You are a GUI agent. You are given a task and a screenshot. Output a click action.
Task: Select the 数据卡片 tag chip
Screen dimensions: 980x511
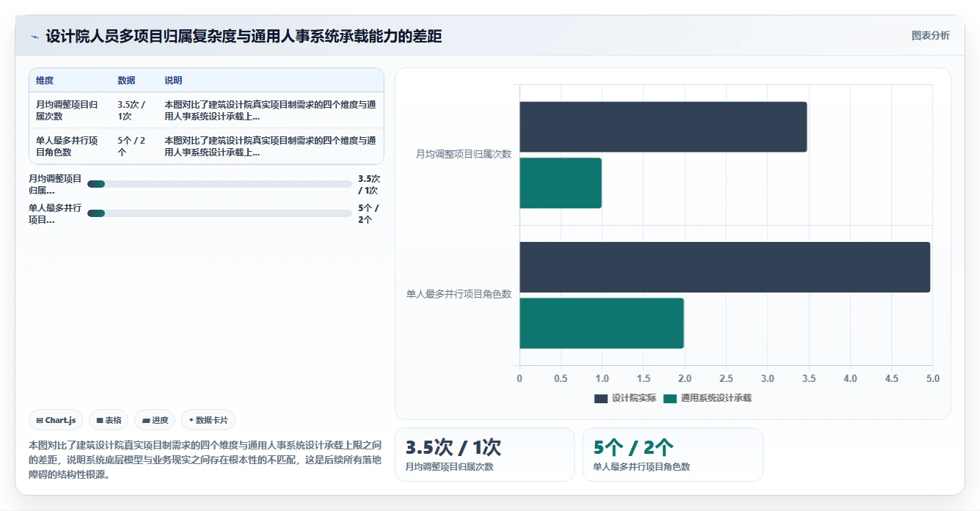(208, 420)
